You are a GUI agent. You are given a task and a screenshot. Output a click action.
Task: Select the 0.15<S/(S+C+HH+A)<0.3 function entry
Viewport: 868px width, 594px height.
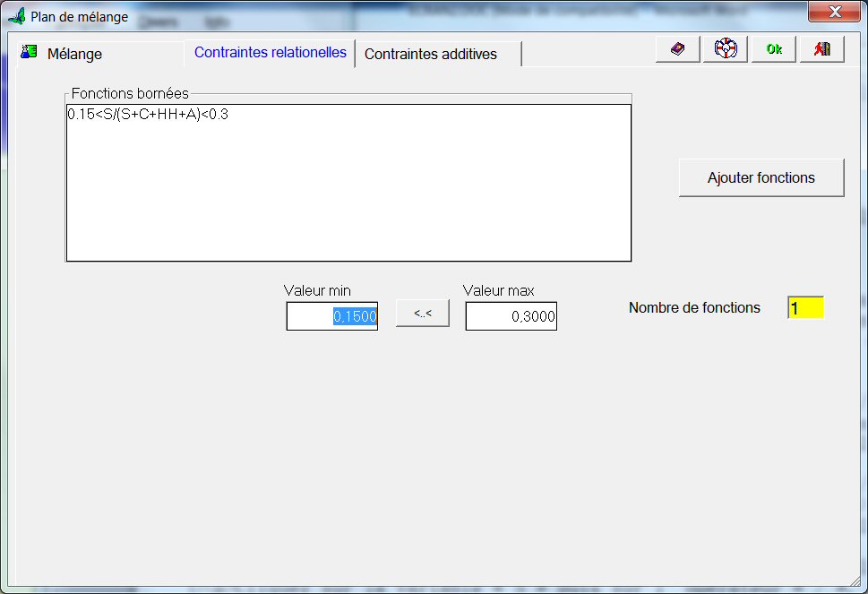pyautogui.click(x=148, y=115)
